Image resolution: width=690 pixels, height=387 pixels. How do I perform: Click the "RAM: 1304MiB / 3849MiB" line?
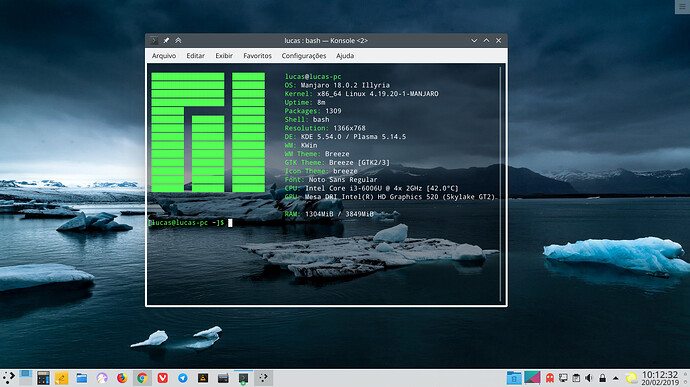coord(329,214)
